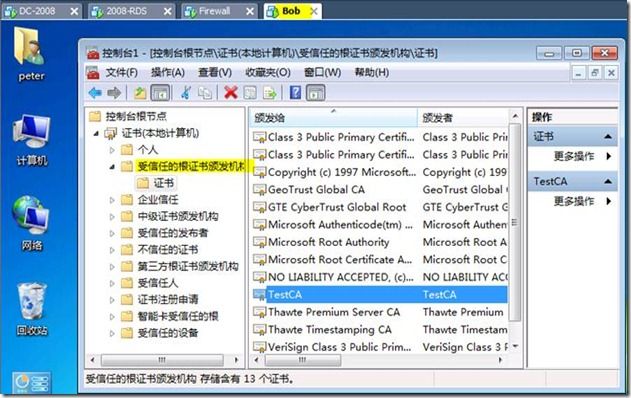Click the Copy toolbar icon

pyautogui.click(x=205, y=93)
